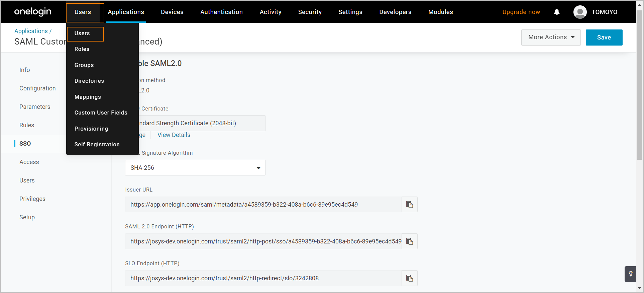Open the Activity top menu
The image size is (644, 293).
(271, 12)
